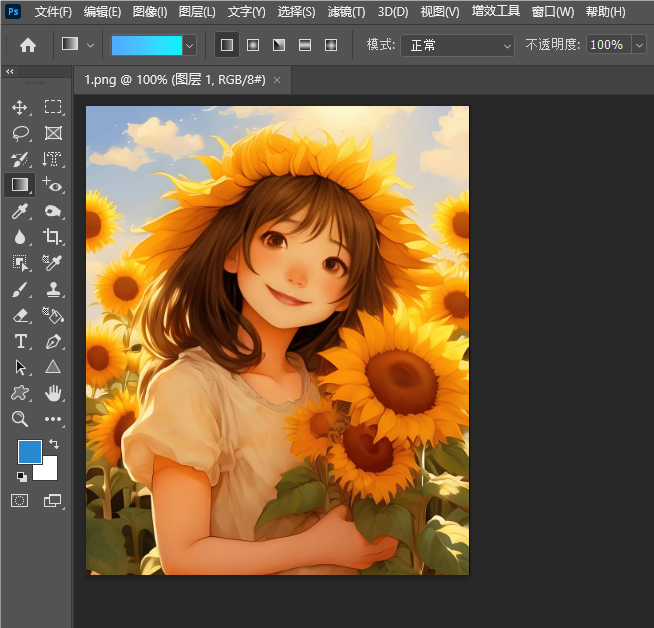Click the blue foreground color swatch
This screenshot has width=654, height=628.
coord(29,452)
